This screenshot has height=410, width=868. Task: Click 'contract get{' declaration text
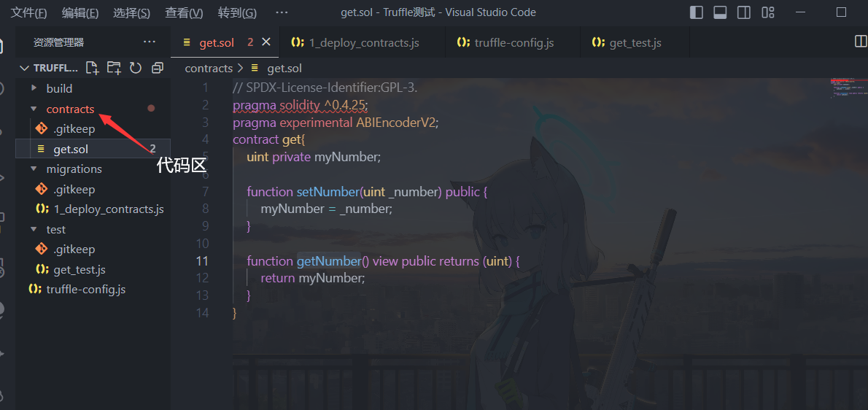(x=269, y=139)
